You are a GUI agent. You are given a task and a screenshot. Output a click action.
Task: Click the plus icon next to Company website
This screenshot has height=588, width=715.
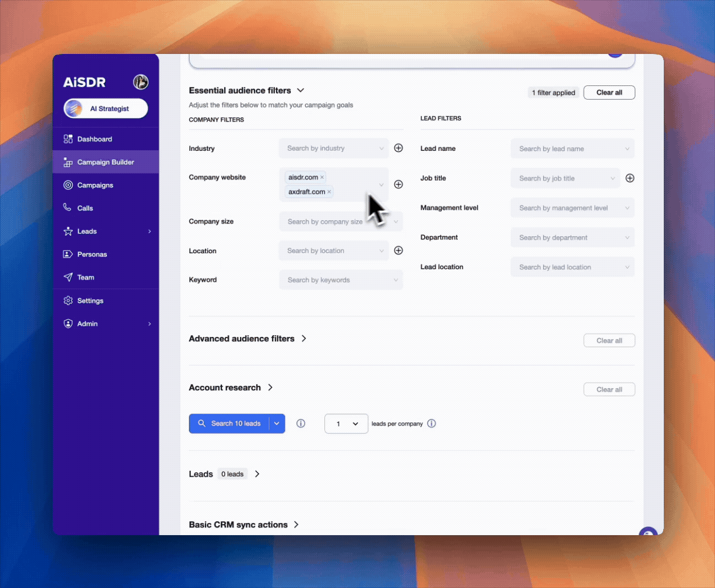click(x=398, y=184)
